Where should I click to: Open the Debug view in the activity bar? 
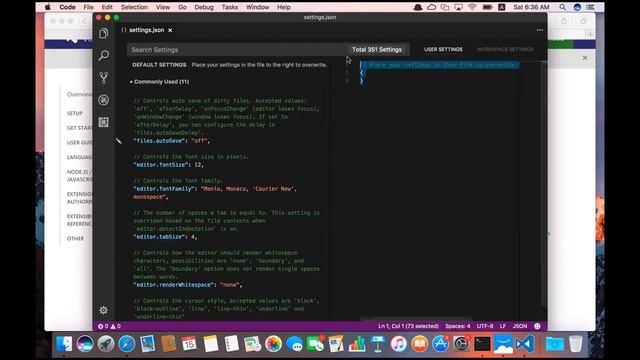coord(104,100)
